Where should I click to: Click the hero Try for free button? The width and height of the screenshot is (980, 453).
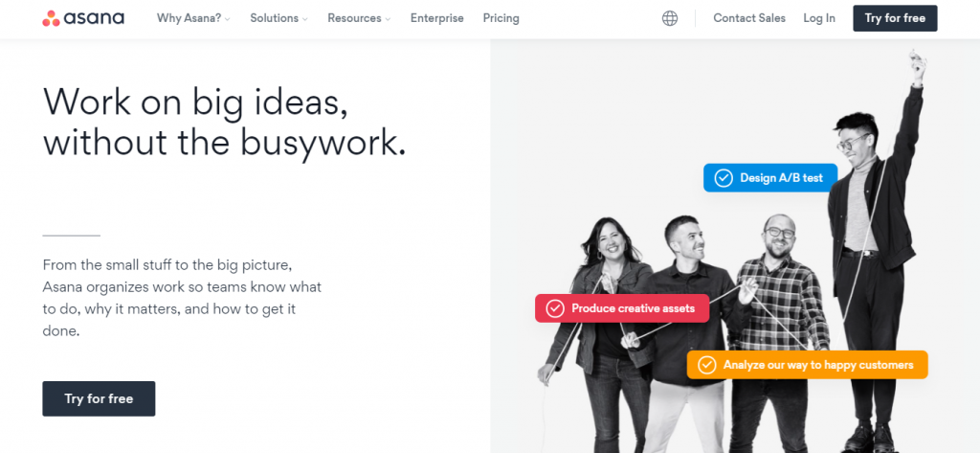pos(99,398)
